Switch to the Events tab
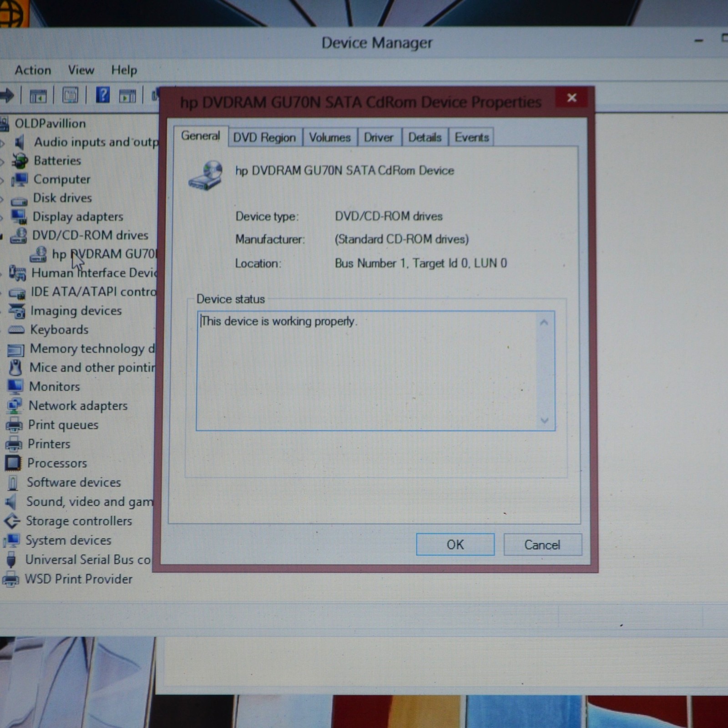728x728 pixels. [472, 137]
